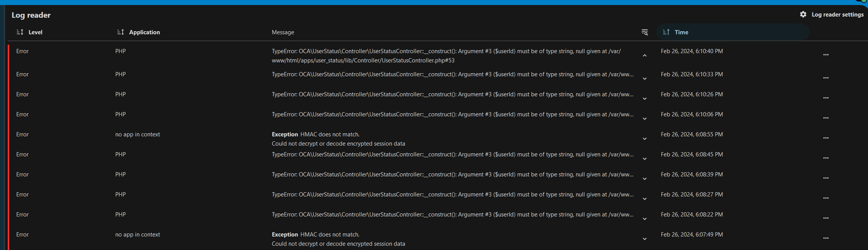The image size is (868, 250).
Task: Select the 6:10:26 PM TypeError message text
Action: pyautogui.click(x=452, y=94)
